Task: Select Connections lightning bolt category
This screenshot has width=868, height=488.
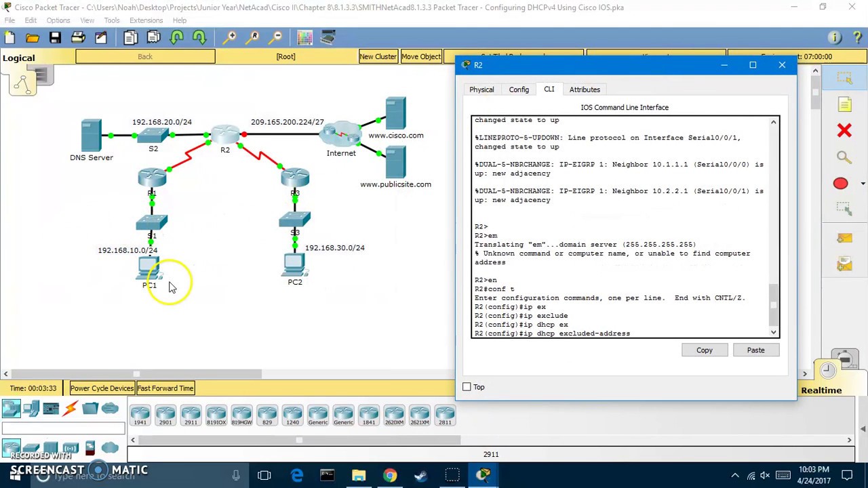Action: tap(71, 409)
